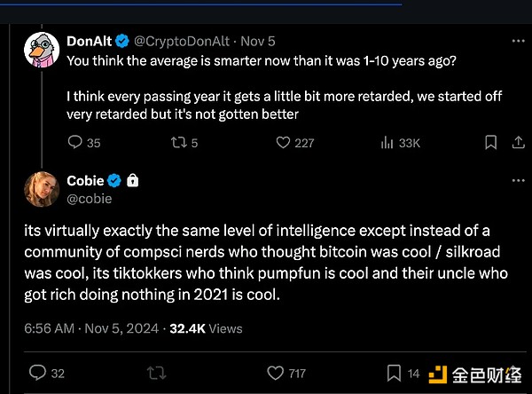Like DonAlt's tweet with 227 likes

(284, 142)
